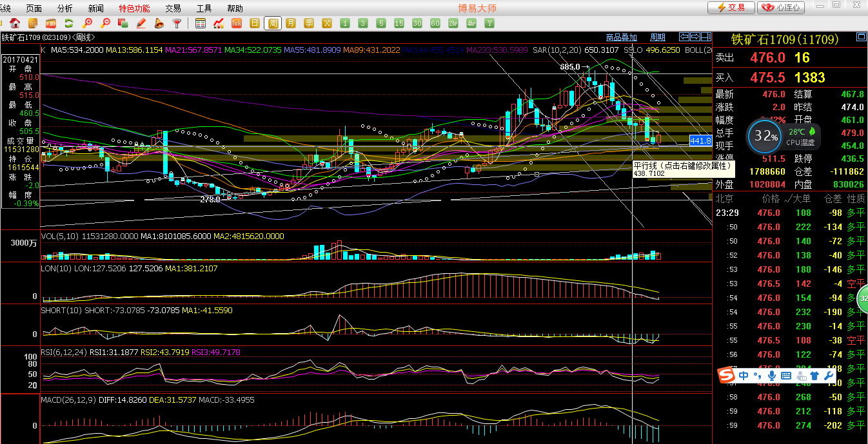Click the RSI(6,12,24) indicator label

[63, 352]
